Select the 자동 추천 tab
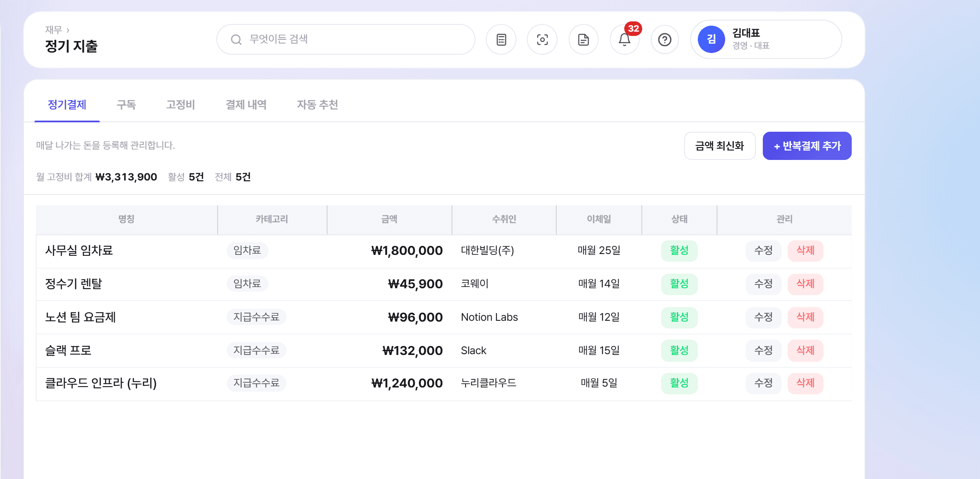 tap(317, 105)
